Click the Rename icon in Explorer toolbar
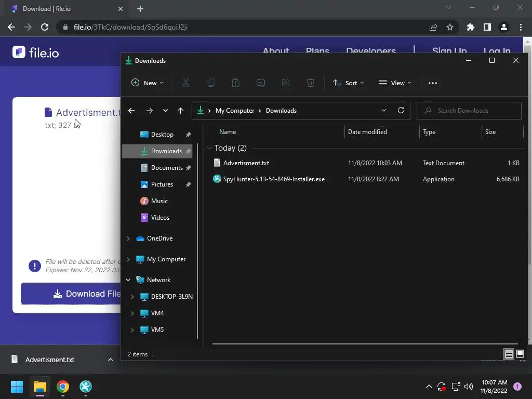 261,83
